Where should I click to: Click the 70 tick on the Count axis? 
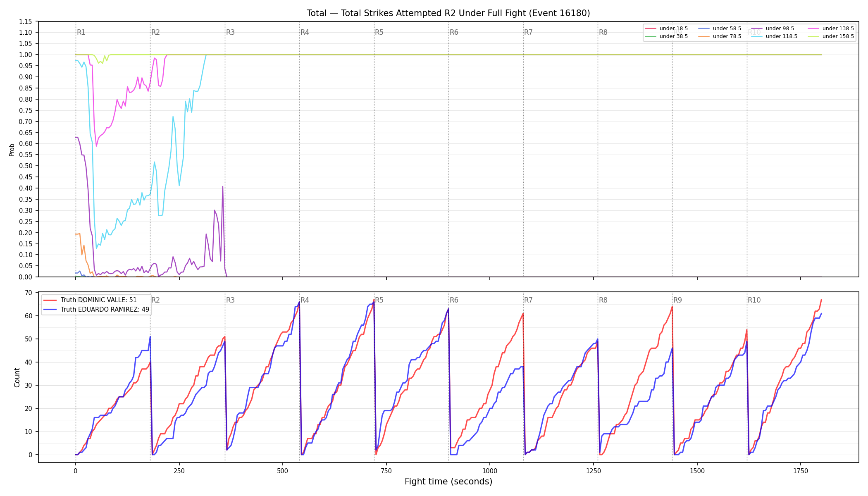pyautogui.click(x=29, y=293)
